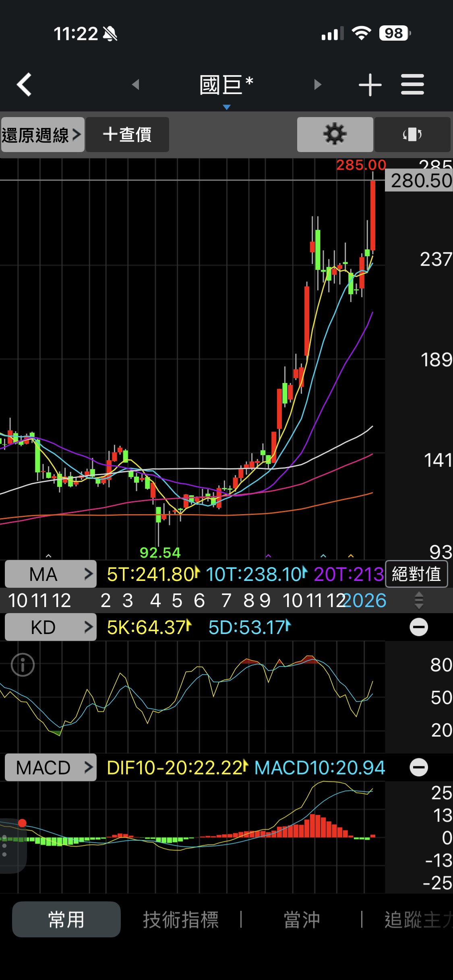Toggle the 絕對值 scale mode
The image size is (453, 980).
click(416, 574)
